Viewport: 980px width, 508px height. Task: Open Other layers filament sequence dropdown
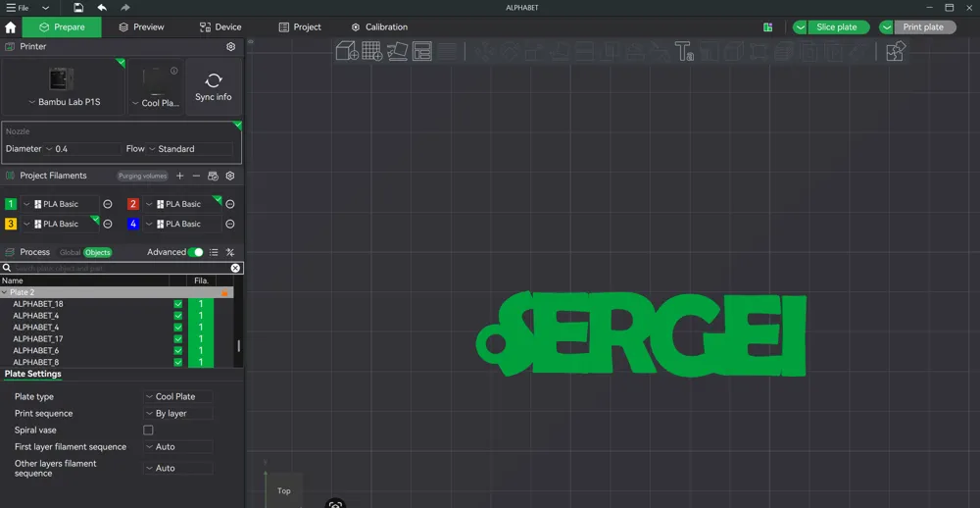[x=178, y=468]
